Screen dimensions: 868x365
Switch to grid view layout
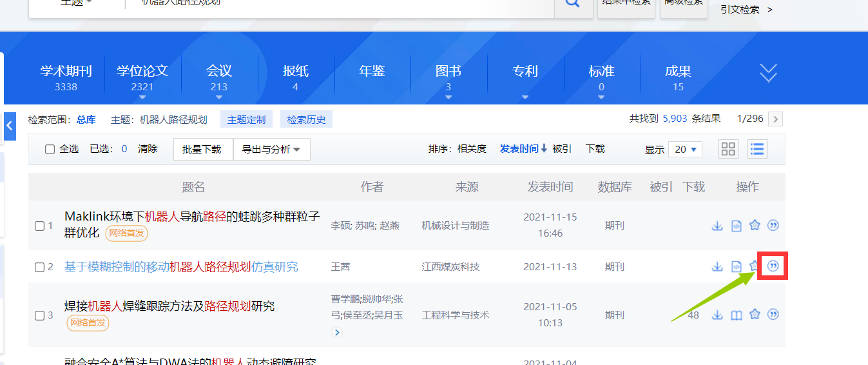pyautogui.click(x=729, y=149)
